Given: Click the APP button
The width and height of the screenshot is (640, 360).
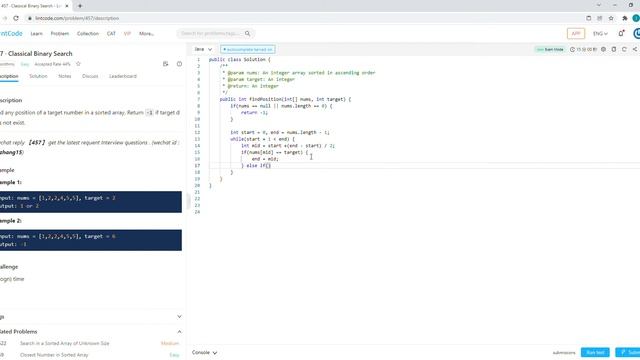Looking at the screenshot, I should pos(576,33).
